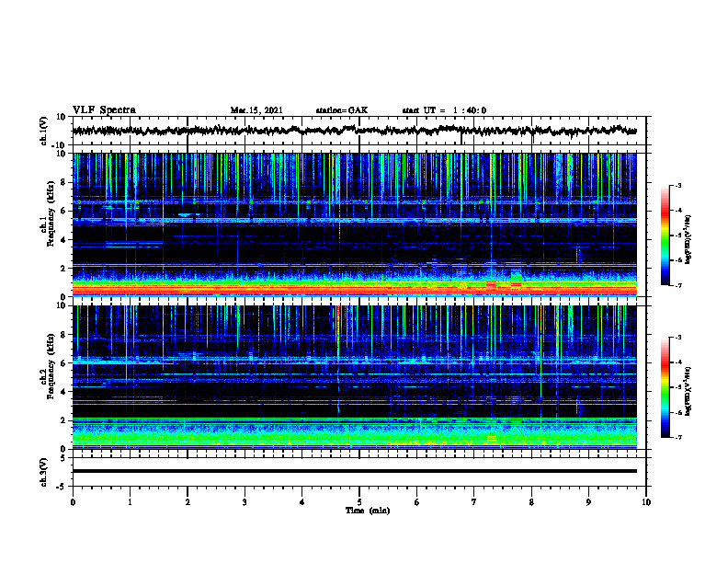The width and height of the screenshot is (728, 563).
Task: Click the 2 kHz tick label on ch.2 spectrogram
Action: [63, 420]
